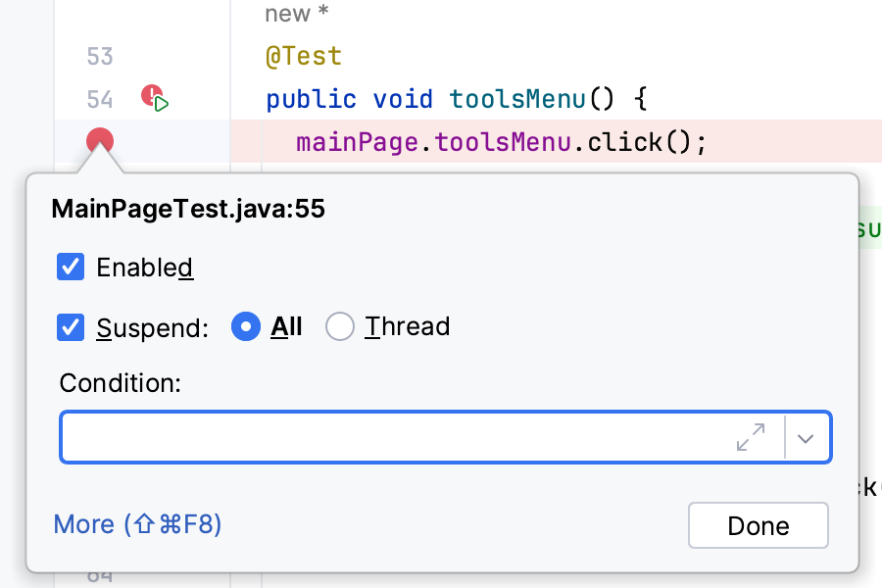Click the MainPageTest.java:55 popup title
This screenshot has width=882, height=588.
tap(188, 209)
